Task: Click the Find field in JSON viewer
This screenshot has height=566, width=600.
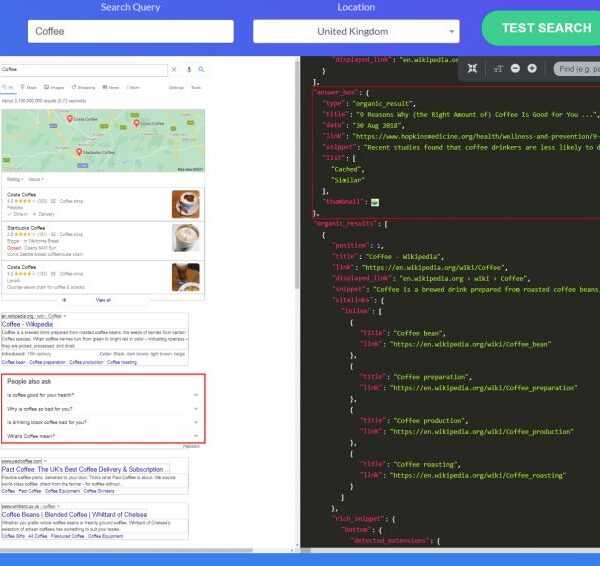Action: (577, 68)
